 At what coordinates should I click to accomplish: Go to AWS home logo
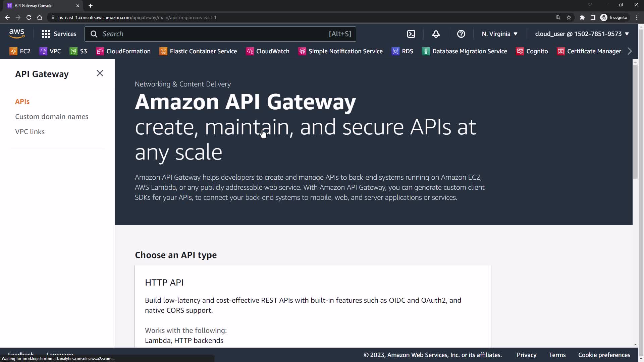pos(17,34)
